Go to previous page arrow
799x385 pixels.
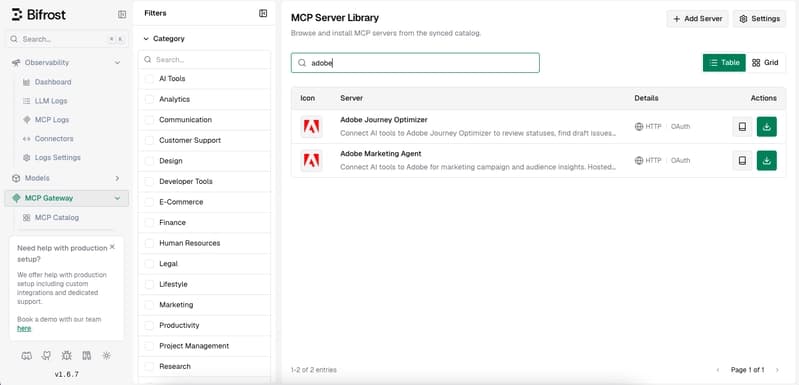click(718, 370)
